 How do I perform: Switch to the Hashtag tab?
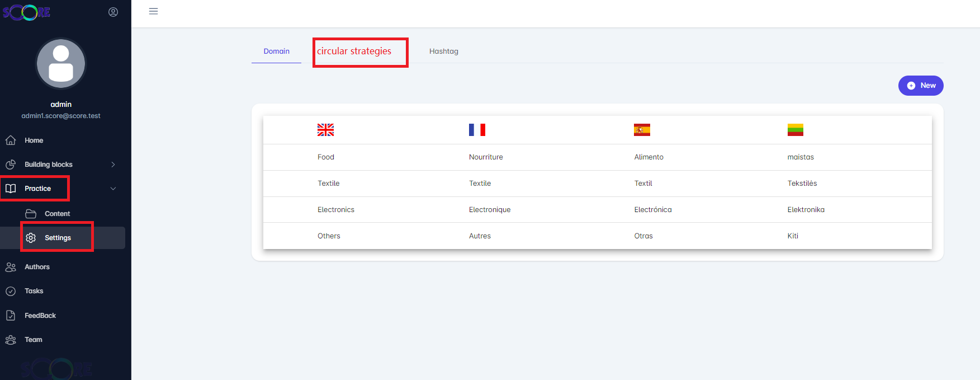[x=443, y=51]
